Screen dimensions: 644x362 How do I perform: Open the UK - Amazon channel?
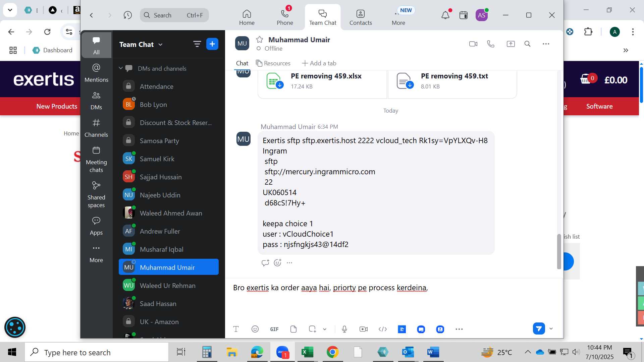coord(169,322)
